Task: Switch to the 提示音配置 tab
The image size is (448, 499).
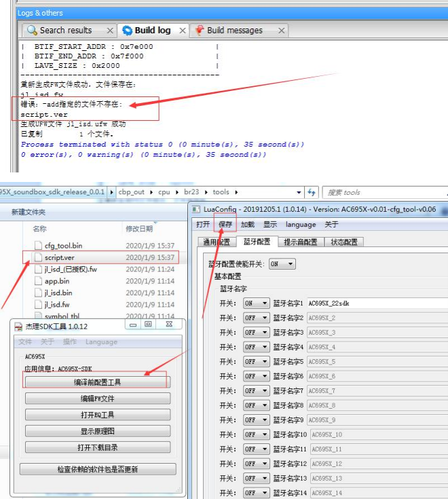Action: point(301,242)
